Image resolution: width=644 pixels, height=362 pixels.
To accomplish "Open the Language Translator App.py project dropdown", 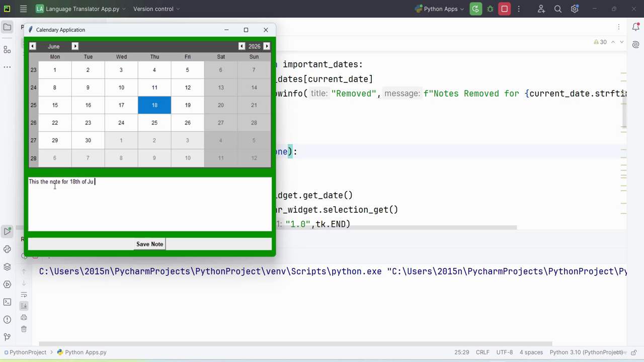I will (80, 9).
